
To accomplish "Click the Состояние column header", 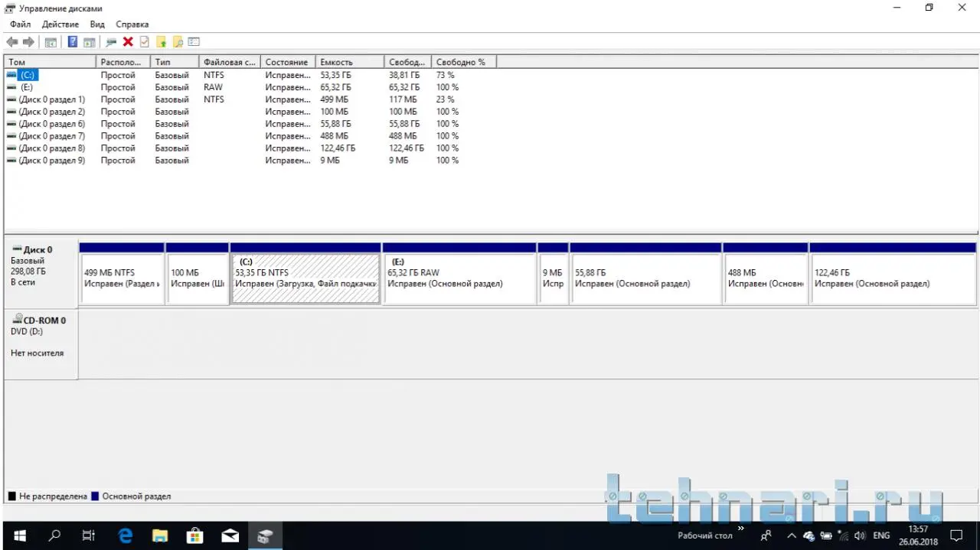I will (x=288, y=62).
